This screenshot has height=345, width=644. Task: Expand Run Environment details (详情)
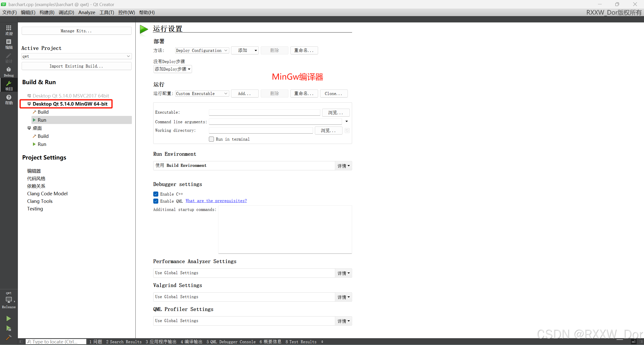click(343, 166)
